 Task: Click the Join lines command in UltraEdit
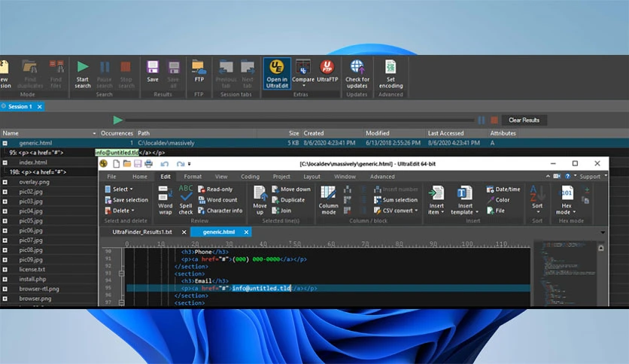281,211
